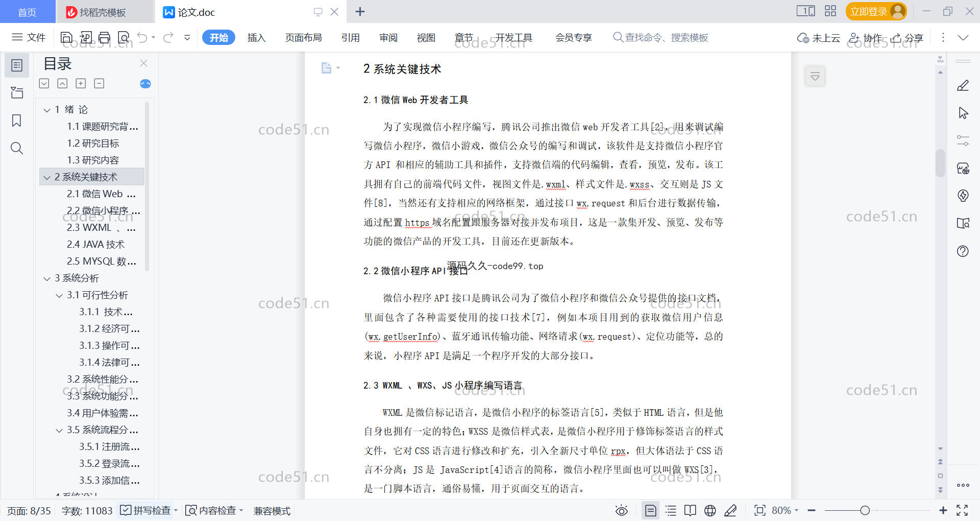Screen dimensions: 980x521
Task: Click the vertical scrollbar thumb
Action: click(x=940, y=162)
